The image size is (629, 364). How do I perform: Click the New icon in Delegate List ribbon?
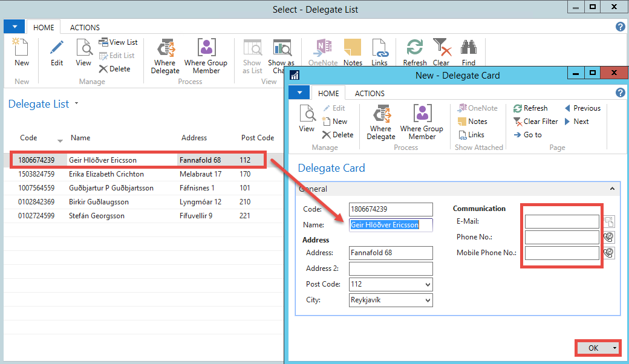coord(21,50)
